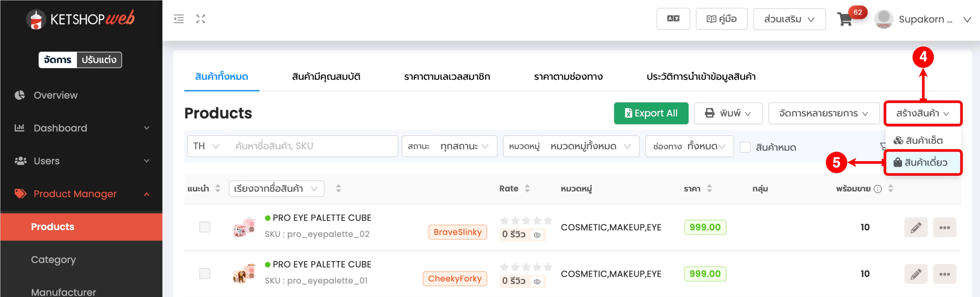Sort by แนะนำ column arrows
The width and height of the screenshot is (980, 297).
point(218,188)
